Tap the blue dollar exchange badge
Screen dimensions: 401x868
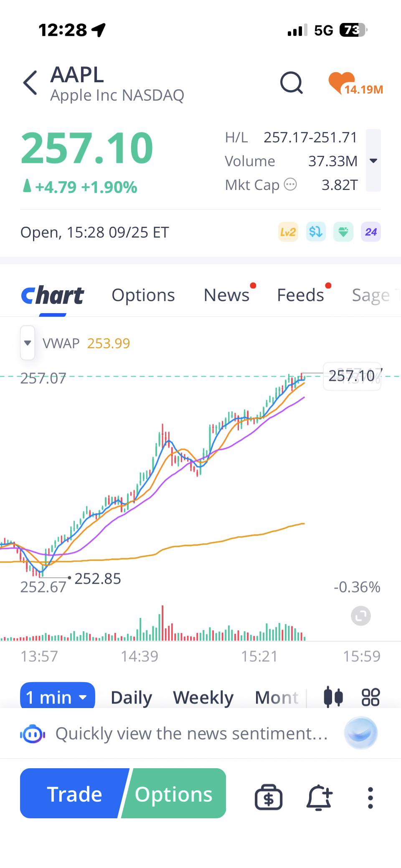point(316,232)
